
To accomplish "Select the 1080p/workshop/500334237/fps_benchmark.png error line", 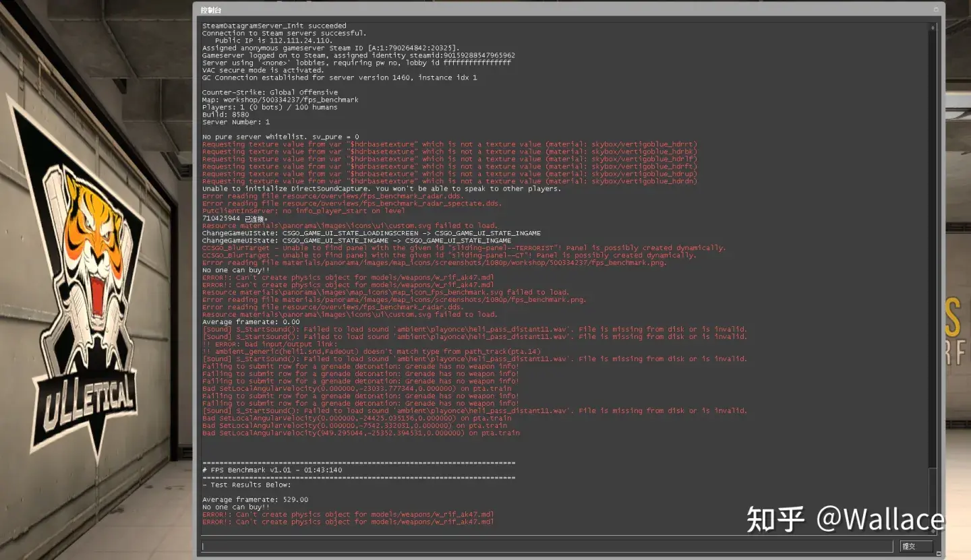I will [x=434, y=263].
